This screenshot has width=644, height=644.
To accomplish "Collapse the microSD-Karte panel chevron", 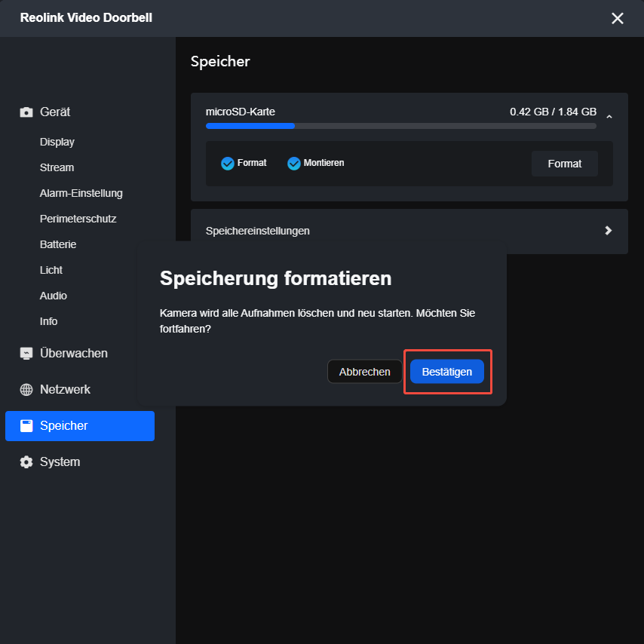I will tap(609, 117).
